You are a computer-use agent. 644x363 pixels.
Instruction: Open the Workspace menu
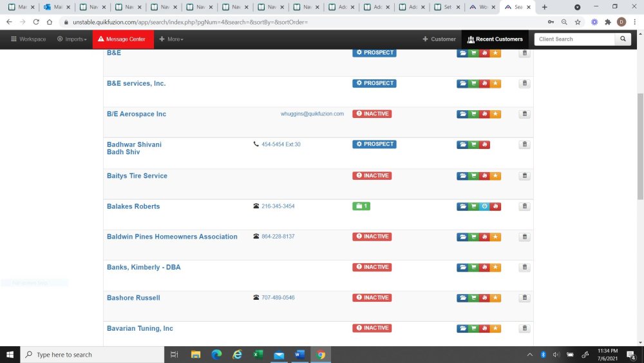coord(28,39)
